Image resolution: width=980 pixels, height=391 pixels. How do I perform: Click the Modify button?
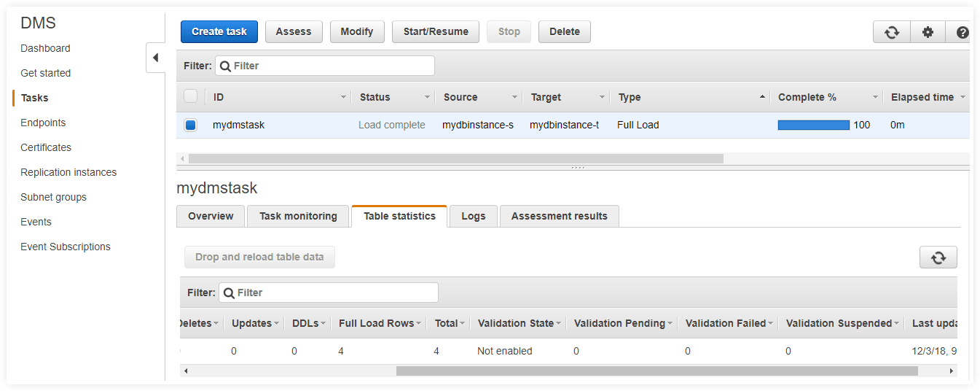coord(357,32)
